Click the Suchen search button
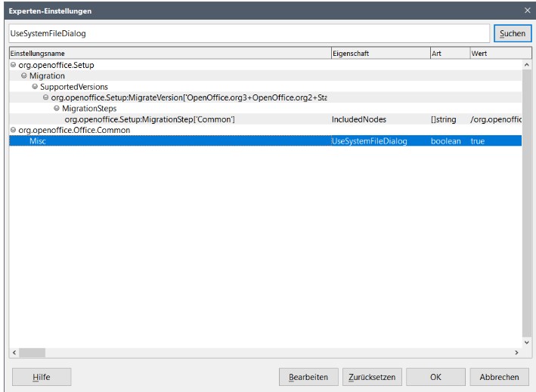 (512, 33)
